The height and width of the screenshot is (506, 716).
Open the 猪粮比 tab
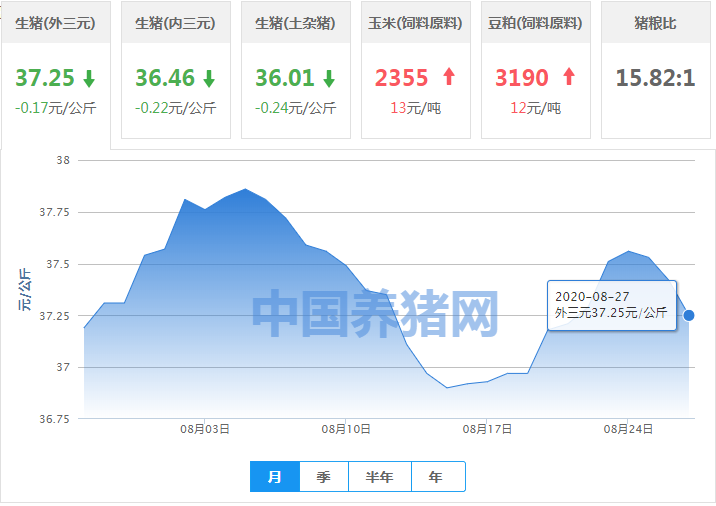tap(655, 23)
